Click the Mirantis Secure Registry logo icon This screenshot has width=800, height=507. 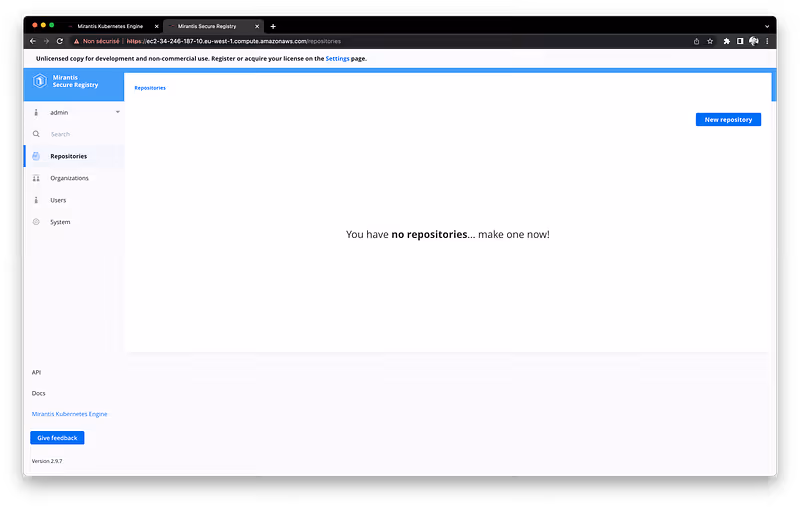tap(39, 82)
